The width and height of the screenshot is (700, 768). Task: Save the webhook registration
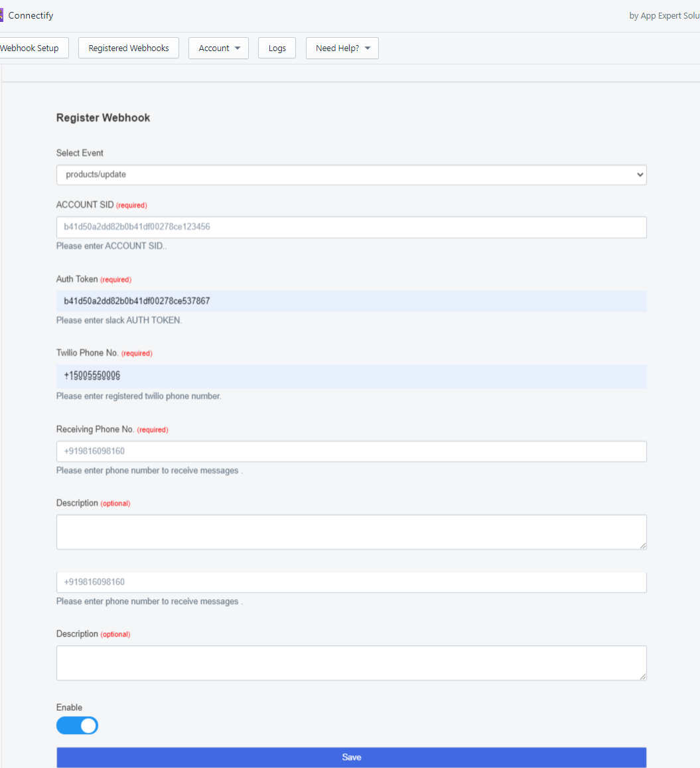[x=352, y=757]
